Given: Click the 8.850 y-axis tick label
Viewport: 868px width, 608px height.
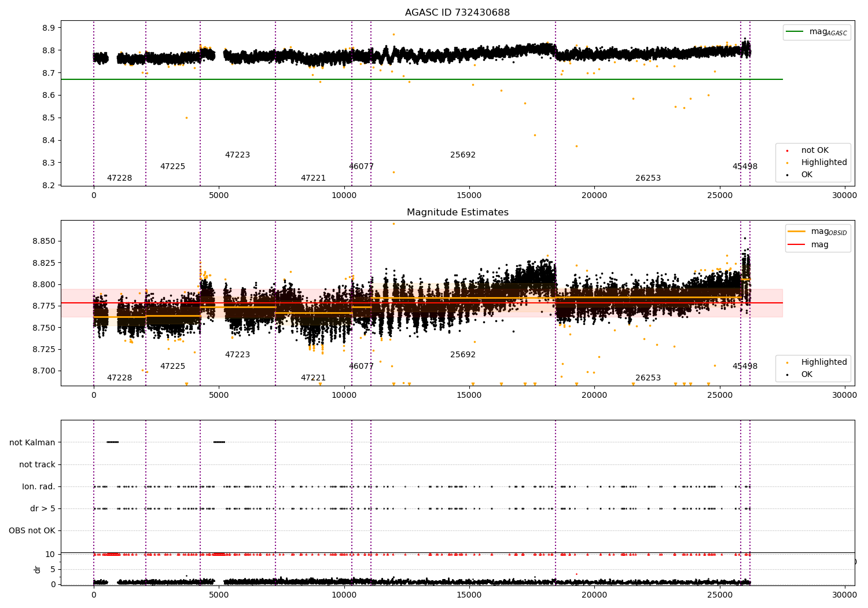Looking at the screenshot, I should (x=44, y=241).
